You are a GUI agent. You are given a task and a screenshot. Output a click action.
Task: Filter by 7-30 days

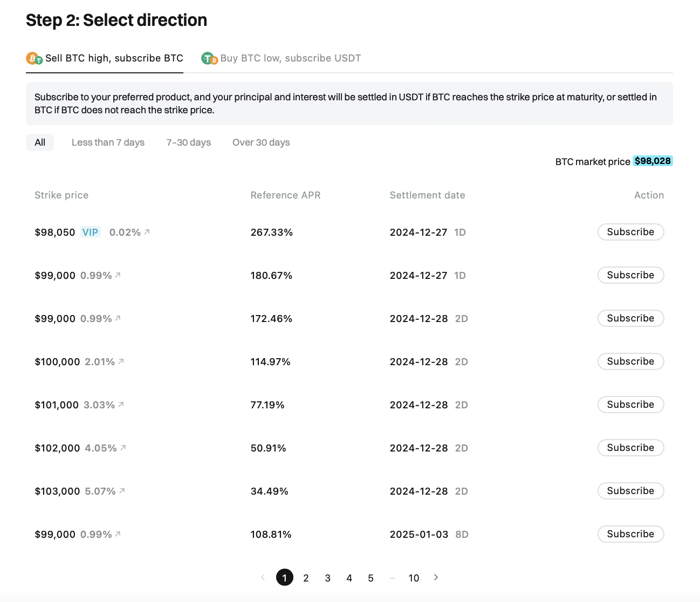189,142
